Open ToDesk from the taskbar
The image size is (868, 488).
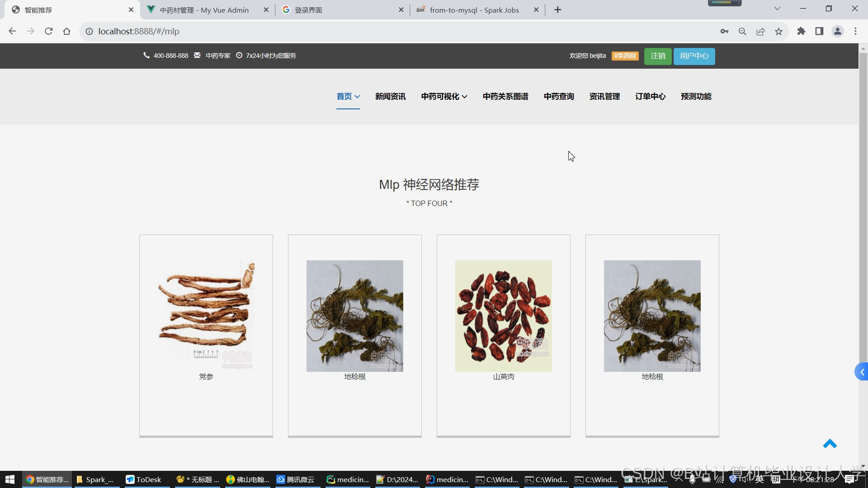144,479
